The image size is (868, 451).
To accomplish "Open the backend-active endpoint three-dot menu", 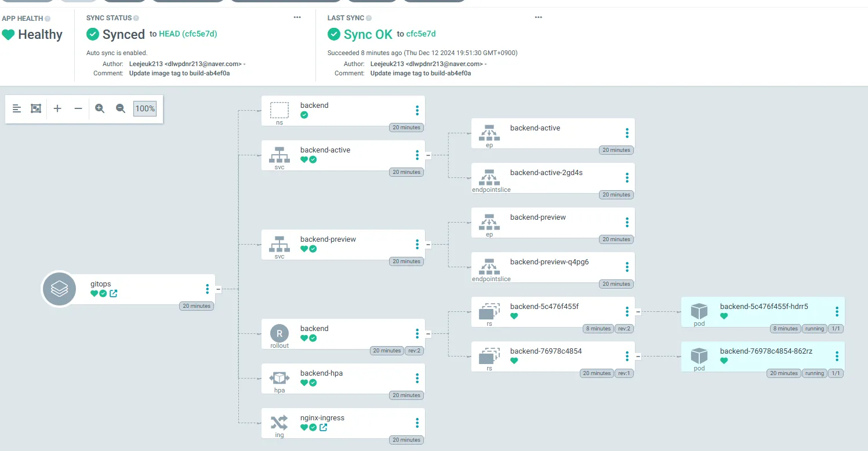I will (x=627, y=133).
